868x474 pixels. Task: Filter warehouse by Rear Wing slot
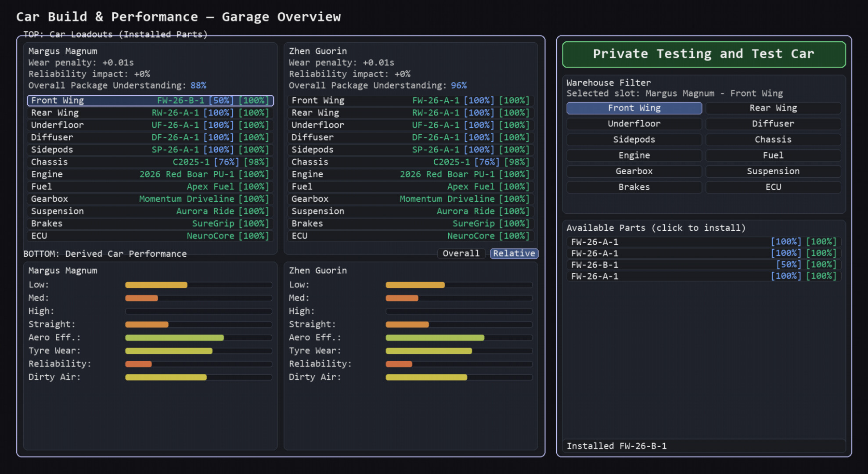pyautogui.click(x=773, y=108)
